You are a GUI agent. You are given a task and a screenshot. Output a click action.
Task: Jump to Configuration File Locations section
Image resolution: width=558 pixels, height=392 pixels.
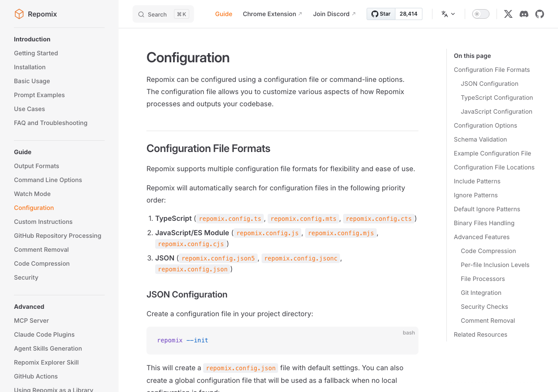(494, 167)
